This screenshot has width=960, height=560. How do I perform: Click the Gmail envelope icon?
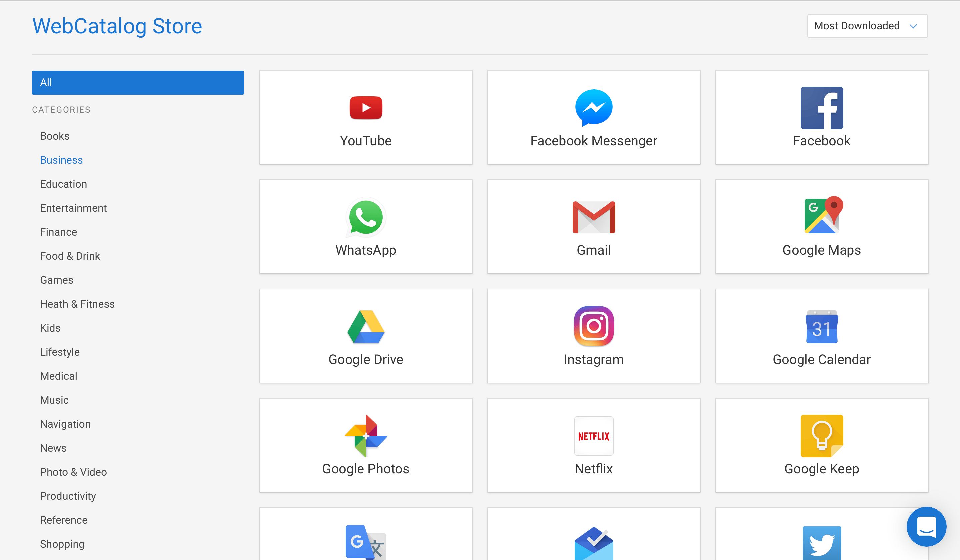point(594,217)
